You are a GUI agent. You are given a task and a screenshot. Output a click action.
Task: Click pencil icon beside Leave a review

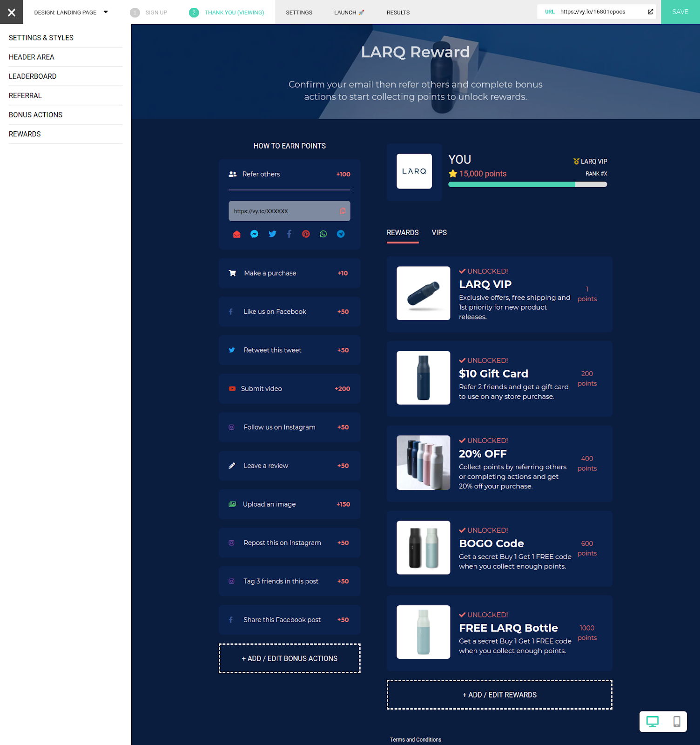[x=232, y=466]
